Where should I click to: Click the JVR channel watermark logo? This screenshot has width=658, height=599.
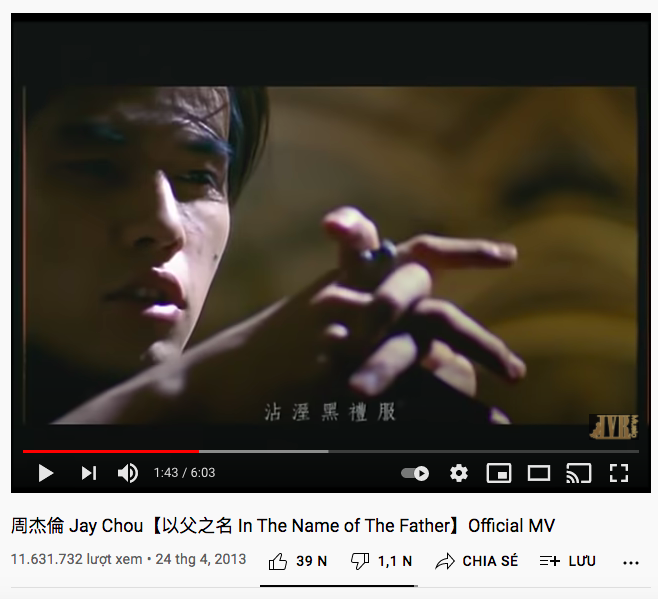[x=614, y=427]
